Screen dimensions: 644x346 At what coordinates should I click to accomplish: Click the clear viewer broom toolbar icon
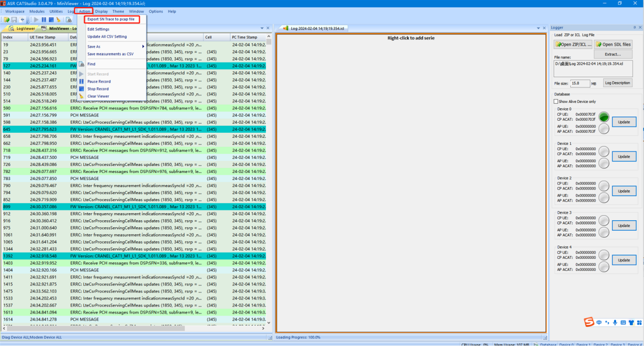[x=58, y=20]
